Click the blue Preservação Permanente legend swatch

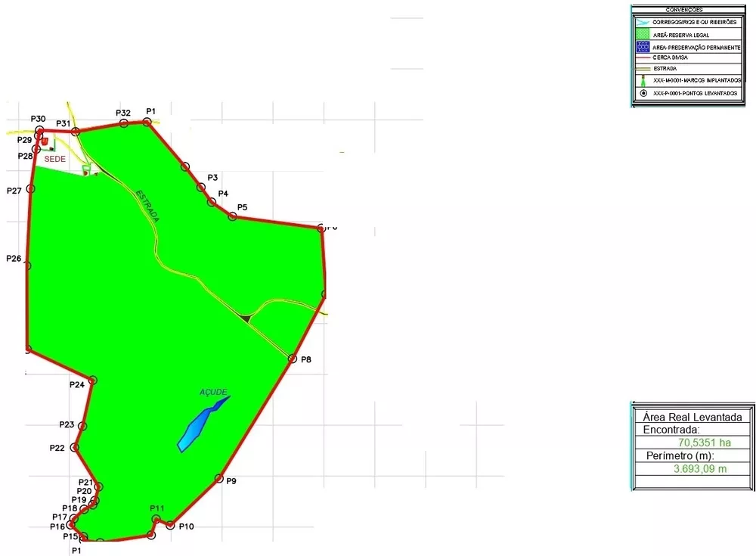pyautogui.click(x=643, y=47)
